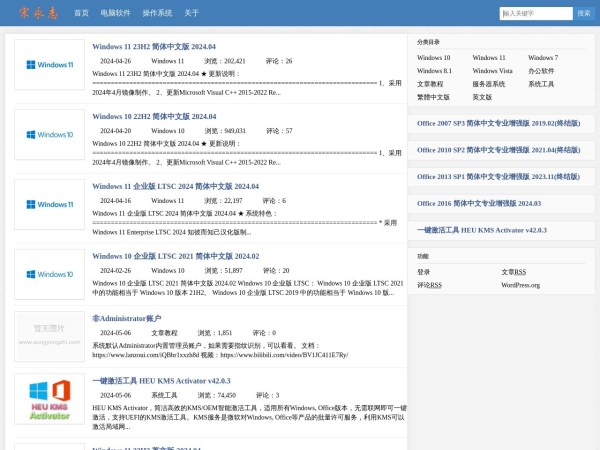The image size is (600, 450).
Task: Click 文章教程 tag under 非Administrator账户 post
Action: point(164,333)
